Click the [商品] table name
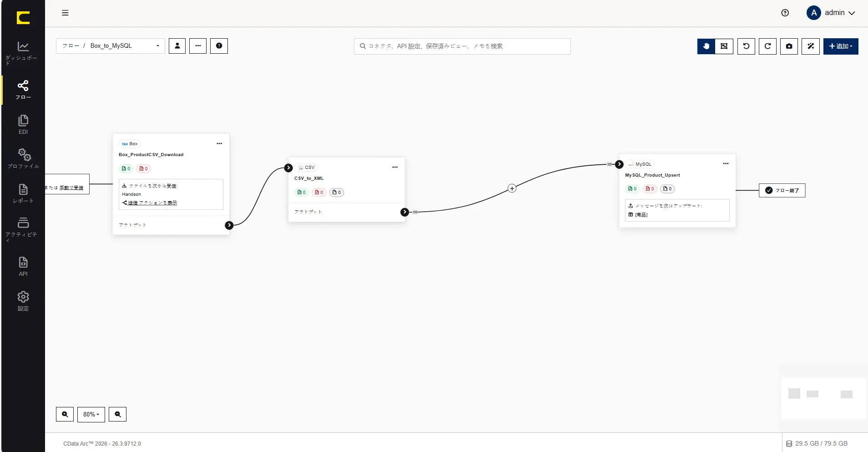 [x=641, y=215]
